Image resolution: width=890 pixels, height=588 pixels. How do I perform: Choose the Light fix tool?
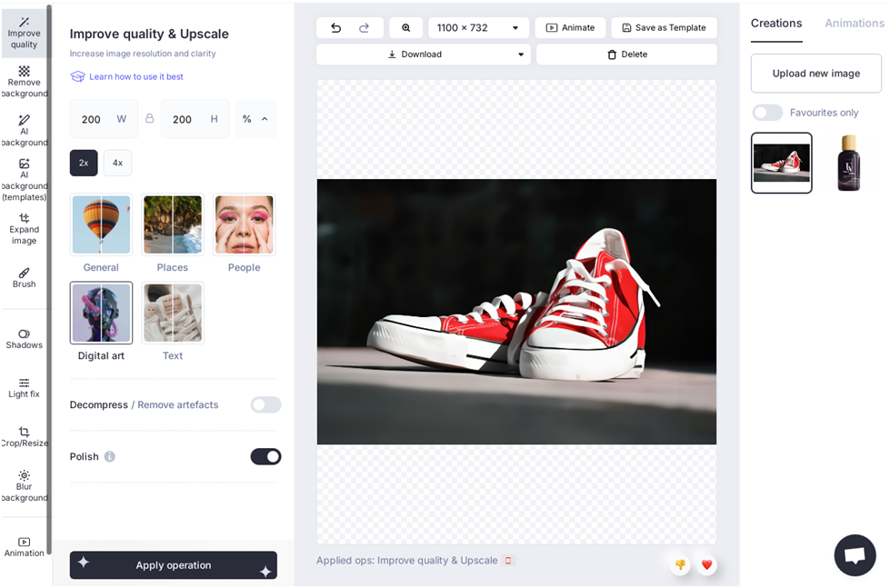click(x=24, y=387)
